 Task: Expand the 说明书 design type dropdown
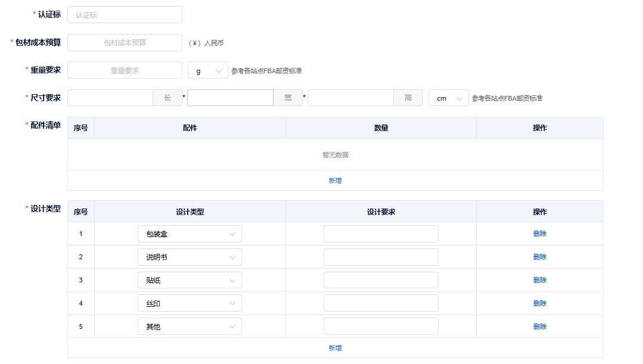pyautogui.click(x=190, y=257)
